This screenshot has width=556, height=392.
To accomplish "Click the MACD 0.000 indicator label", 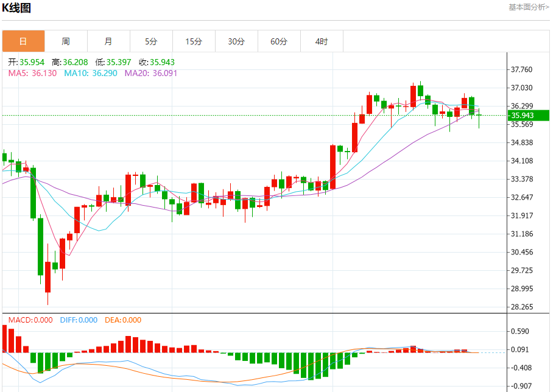I will pos(30,320).
